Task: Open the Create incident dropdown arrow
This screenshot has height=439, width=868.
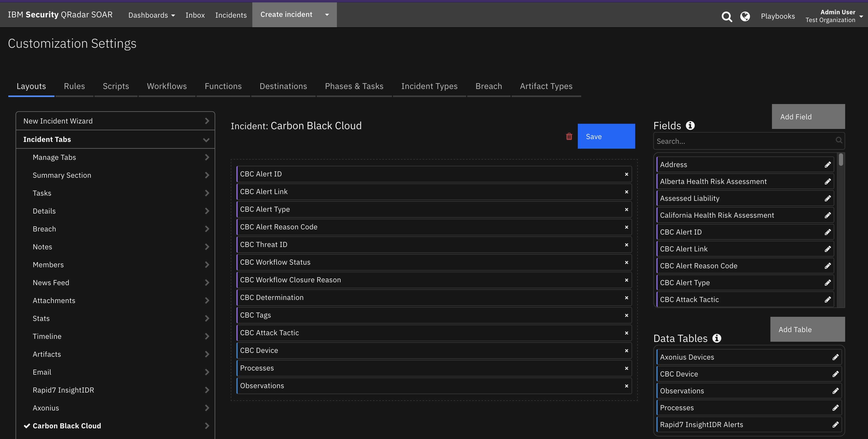Action: coord(327,15)
